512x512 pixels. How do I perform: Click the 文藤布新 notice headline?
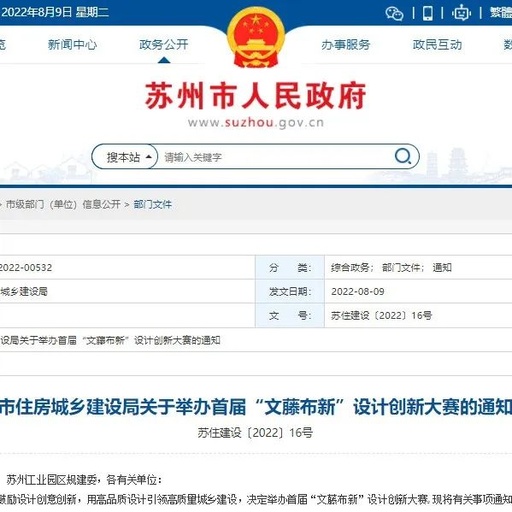(256, 407)
